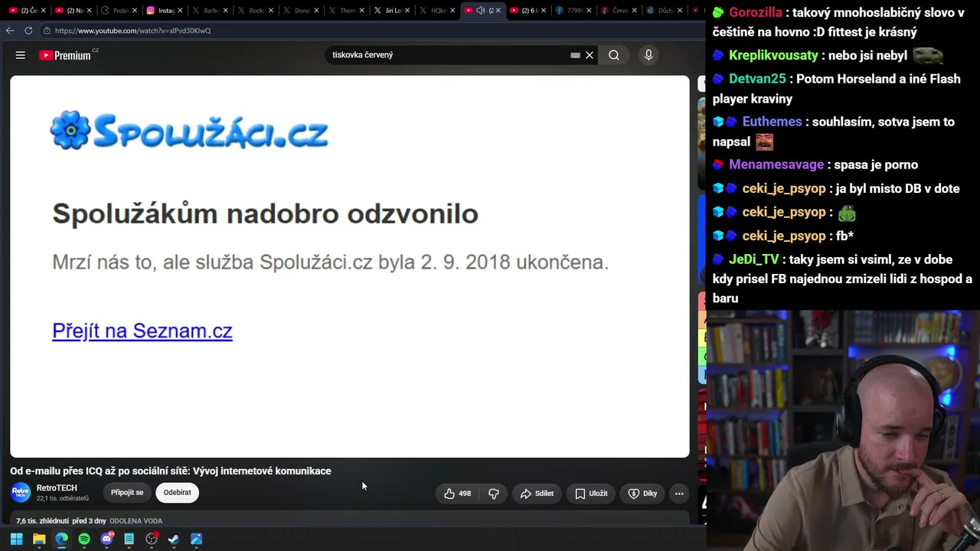980x551 pixels.
Task: Click the Připojit se (Join) button
Action: (127, 493)
